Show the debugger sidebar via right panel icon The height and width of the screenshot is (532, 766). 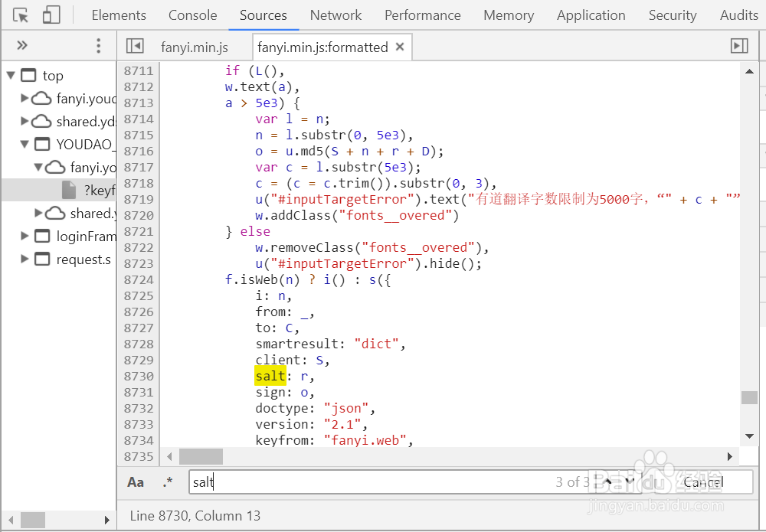[738, 46]
